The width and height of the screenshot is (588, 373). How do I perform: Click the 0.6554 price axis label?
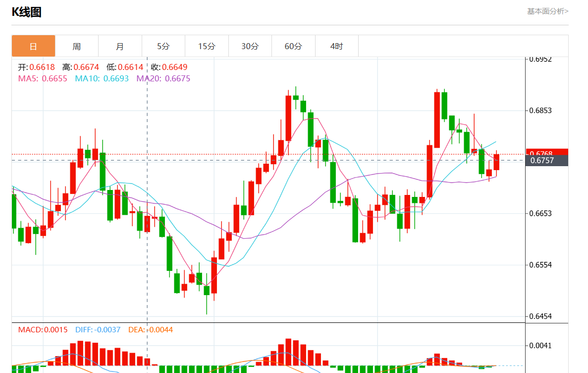pyautogui.click(x=540, y=265)
